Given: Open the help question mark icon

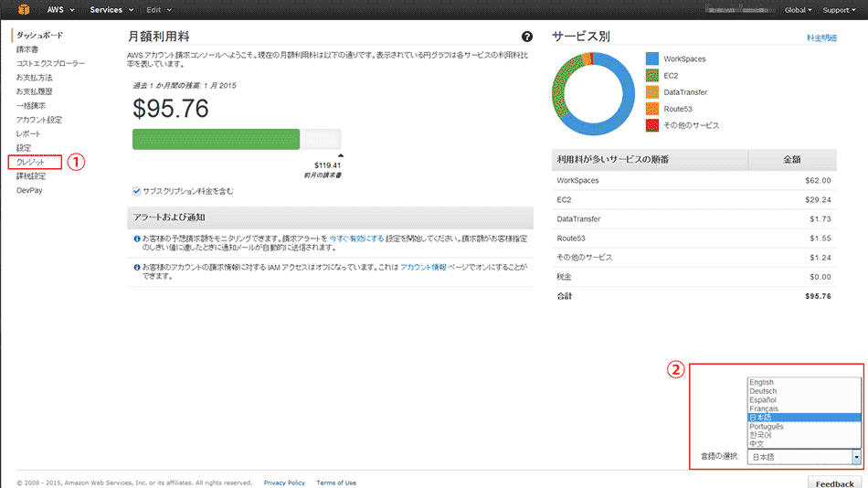Looking at the screenshot, I should 527,37.
